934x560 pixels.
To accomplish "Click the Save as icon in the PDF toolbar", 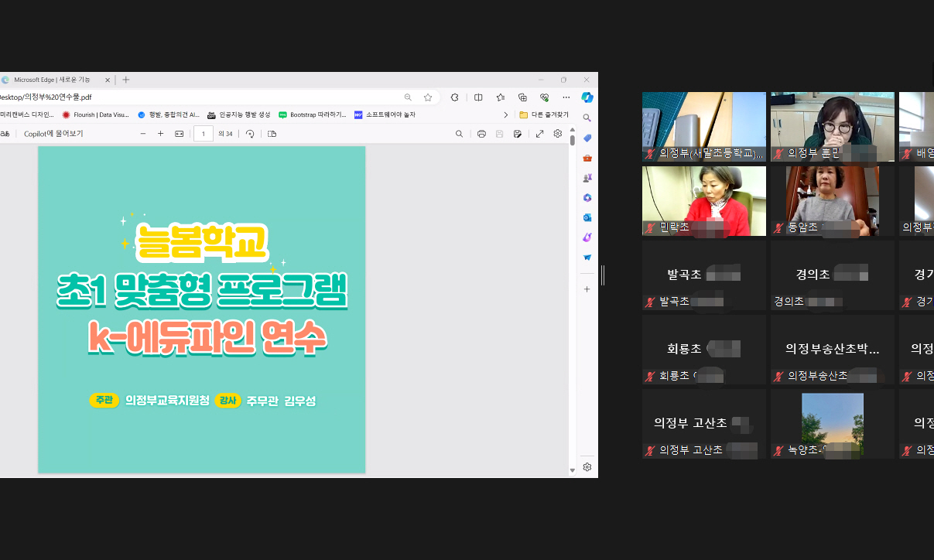I will coord(517,134).
